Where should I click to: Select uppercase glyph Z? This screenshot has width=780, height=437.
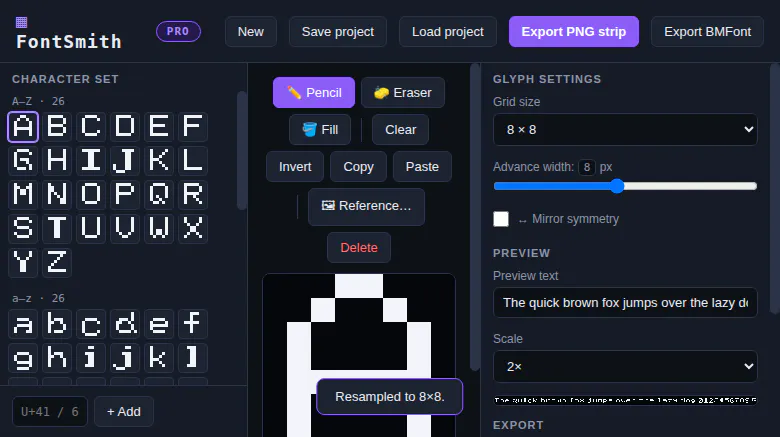pos(57,262)
